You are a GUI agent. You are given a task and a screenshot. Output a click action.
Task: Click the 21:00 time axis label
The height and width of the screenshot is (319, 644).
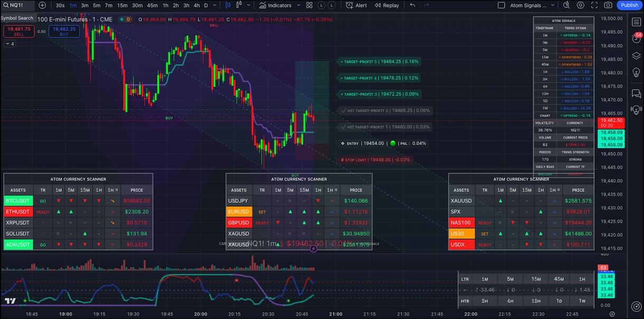(x=335, y=314)
